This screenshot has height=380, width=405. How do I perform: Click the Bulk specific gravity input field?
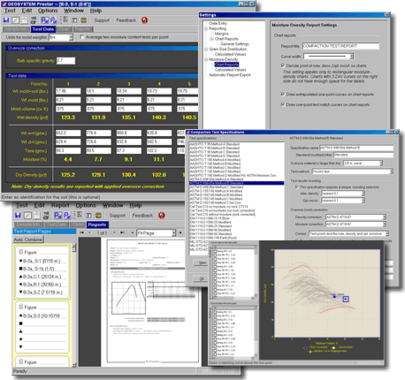(x=66, y=61)
